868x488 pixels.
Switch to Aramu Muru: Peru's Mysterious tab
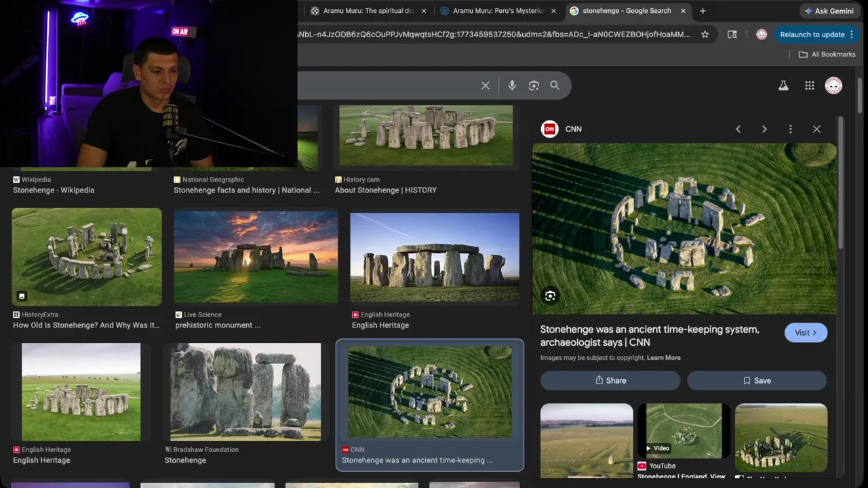pos(498,11)
